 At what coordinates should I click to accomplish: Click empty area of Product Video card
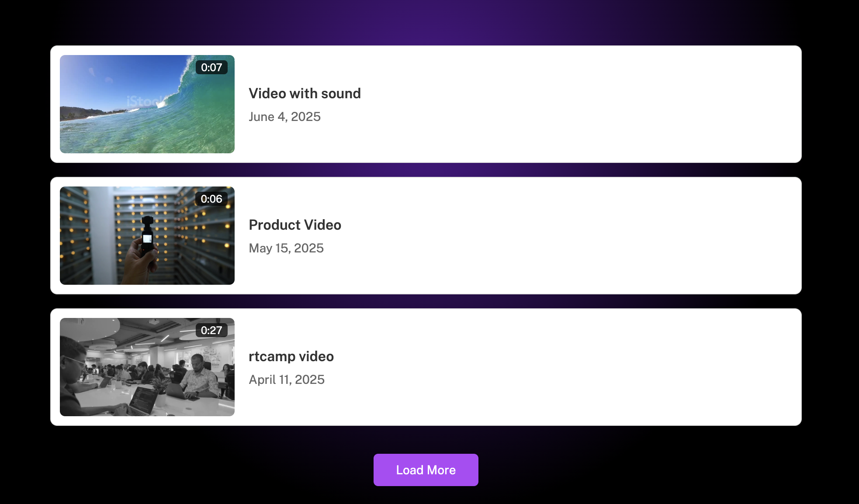click(568, 236)
